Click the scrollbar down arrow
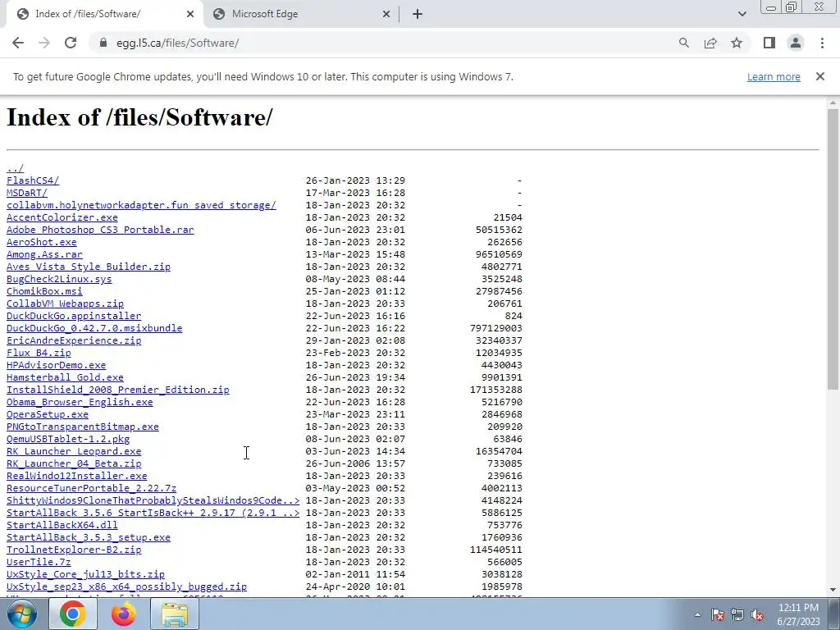 click(833, 590)
